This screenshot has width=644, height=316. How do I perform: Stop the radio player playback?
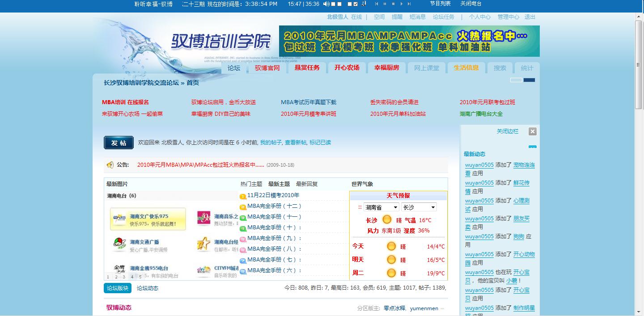[x=393, y=4]
